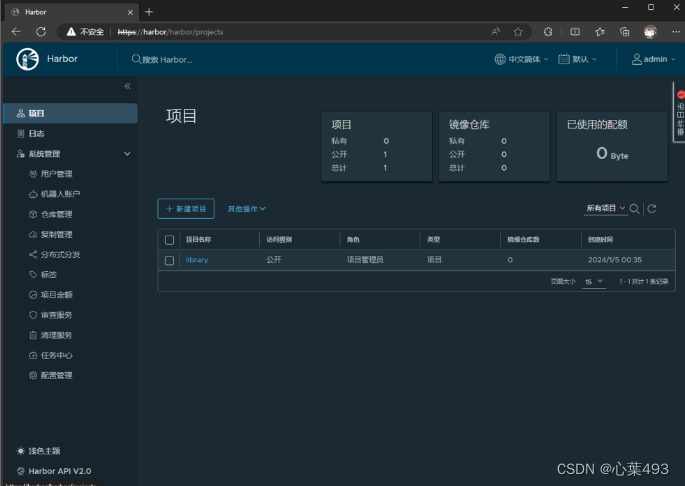Open a new browser tab
The width and height of the screenshot is (685, 486).
click(x=149, y=12)
